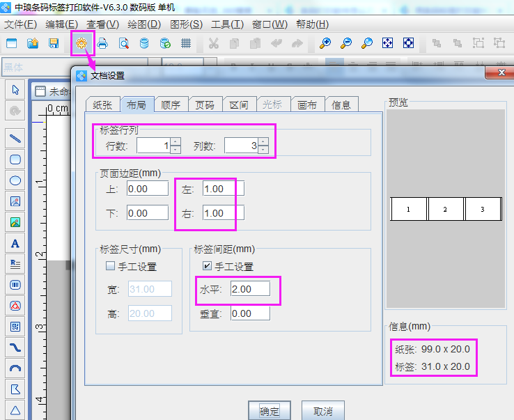The width and height of the screenshot is (514, 420).
Task: Select the straight line drawing tool
Action: pyautogui.click(x=15, y=138)
